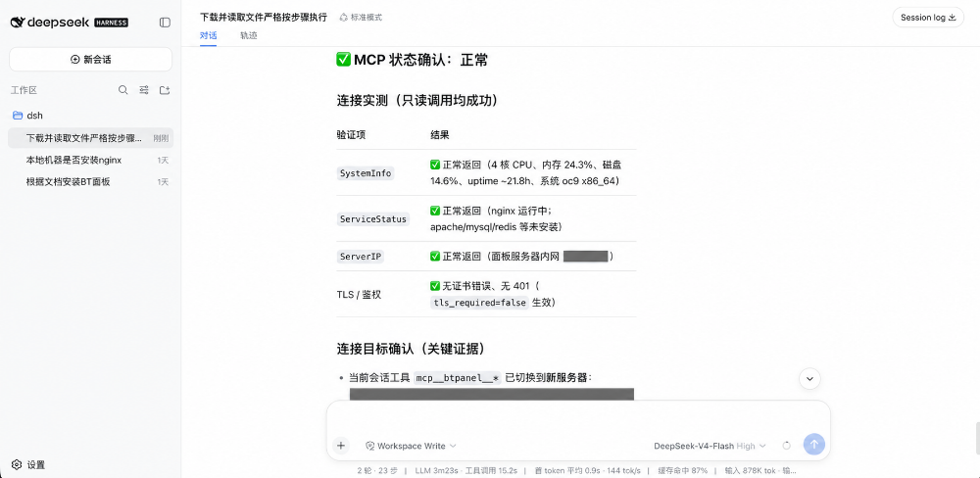980x478 pixels.
Task: Click heading 连接目标确认（关键证据）
Action: (412, 349)
